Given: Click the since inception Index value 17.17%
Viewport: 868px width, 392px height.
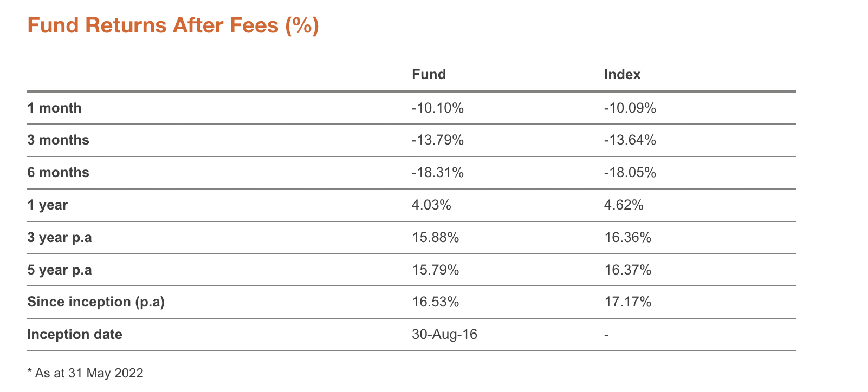Looking at the screenshot, I should (627, 302).
